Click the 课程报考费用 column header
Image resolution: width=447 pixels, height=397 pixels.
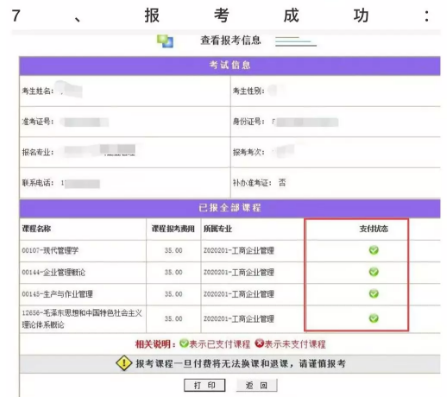tap(173, 229)
